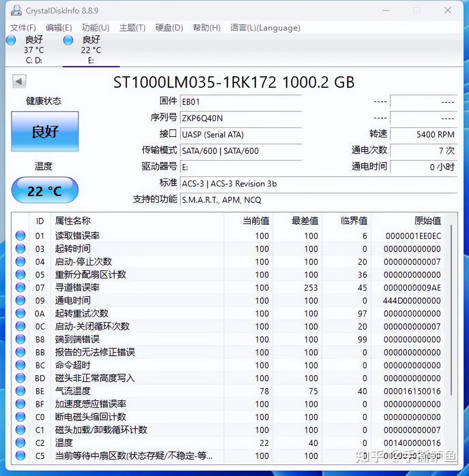Viewport: 469px width, 476px height.
Task: Open the 硬盘(D) menu
Action: click(x=169, y=28)
